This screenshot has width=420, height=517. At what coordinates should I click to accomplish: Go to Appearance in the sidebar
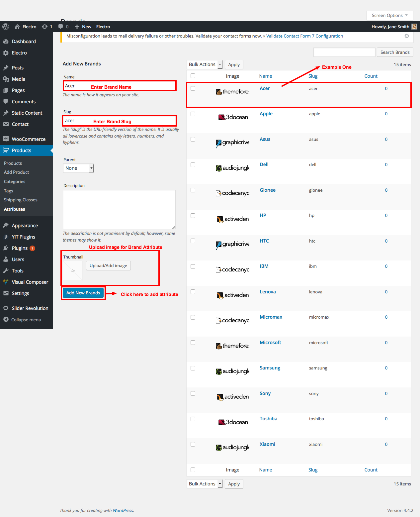(25, 226)
